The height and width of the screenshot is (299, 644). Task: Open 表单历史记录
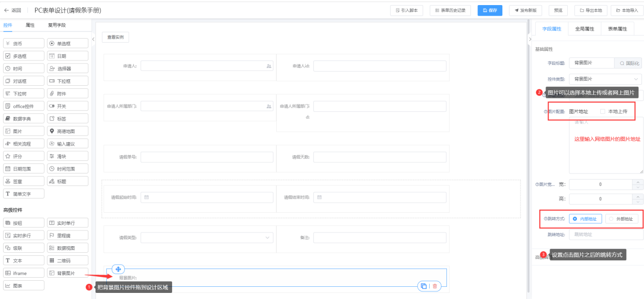coord(450,10)
